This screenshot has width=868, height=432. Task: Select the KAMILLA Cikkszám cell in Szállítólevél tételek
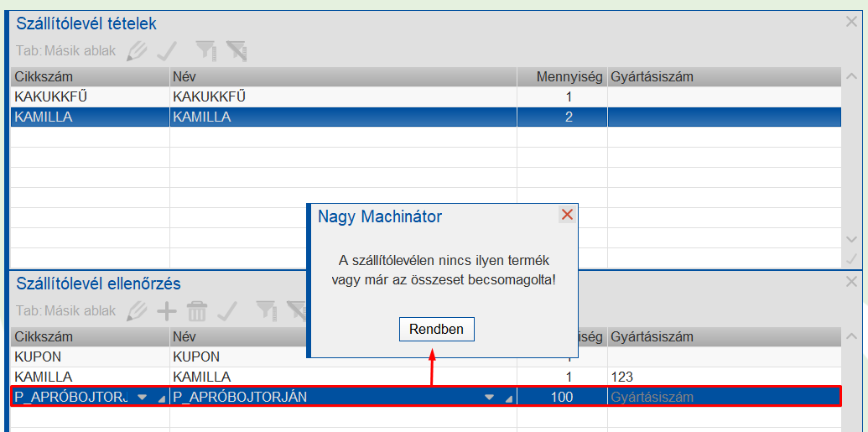(x=91, y=117)
